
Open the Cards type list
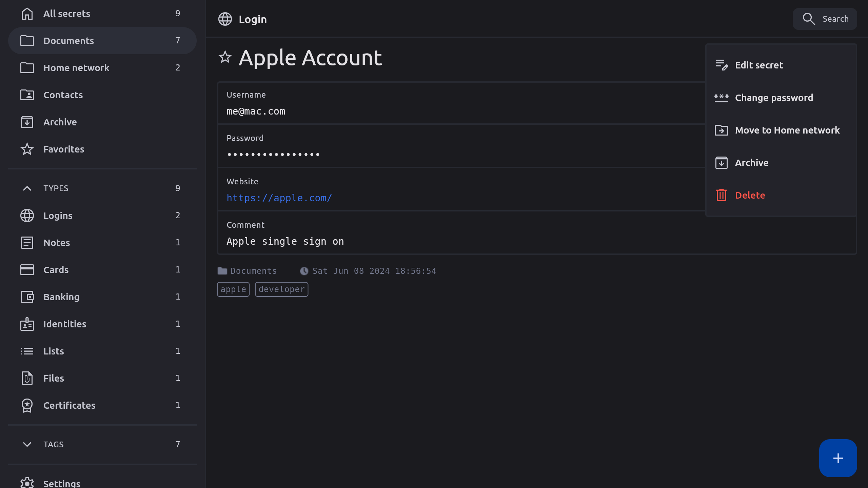pyautogui.click(x=56, y=270)
